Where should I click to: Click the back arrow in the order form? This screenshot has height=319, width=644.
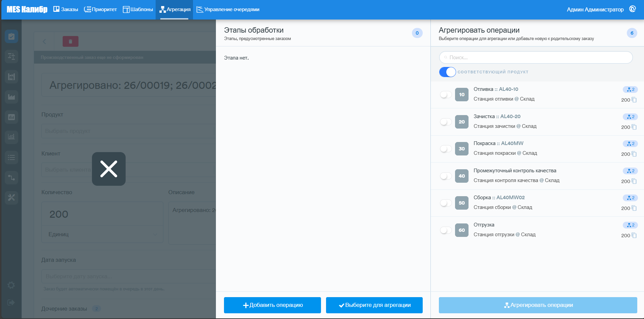pyautogui.click(x=44, y=41)
